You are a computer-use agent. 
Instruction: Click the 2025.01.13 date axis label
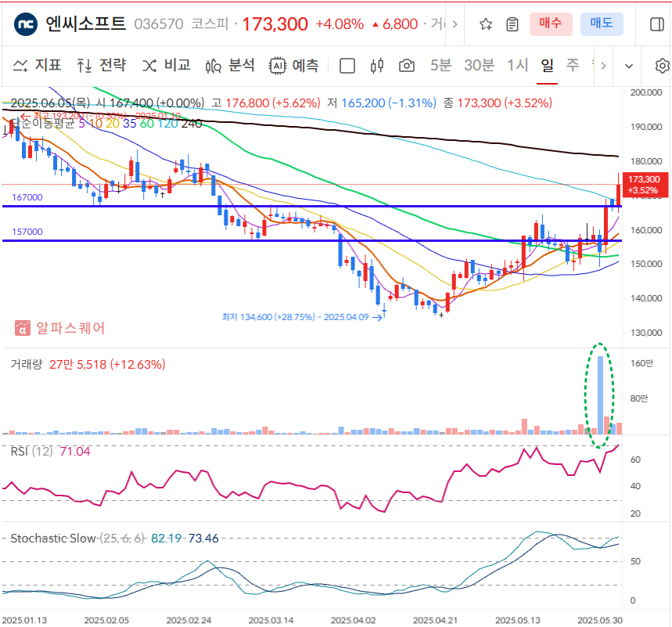point(24,620)
